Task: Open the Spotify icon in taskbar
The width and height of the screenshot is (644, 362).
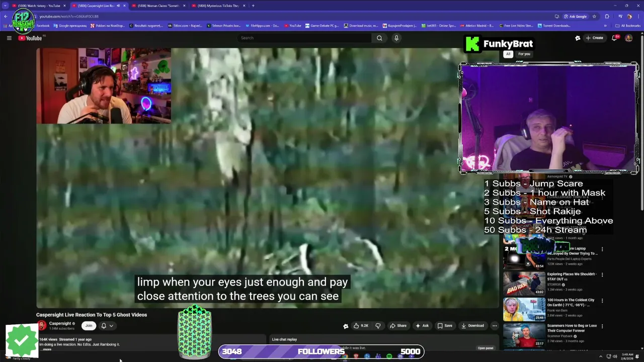Action: (x=389, y=356)
